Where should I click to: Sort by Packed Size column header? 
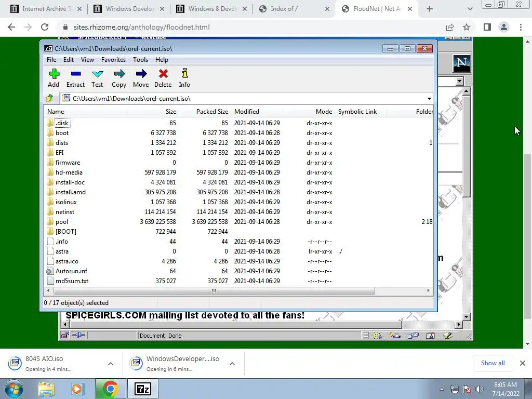click(x=205, y=112)
